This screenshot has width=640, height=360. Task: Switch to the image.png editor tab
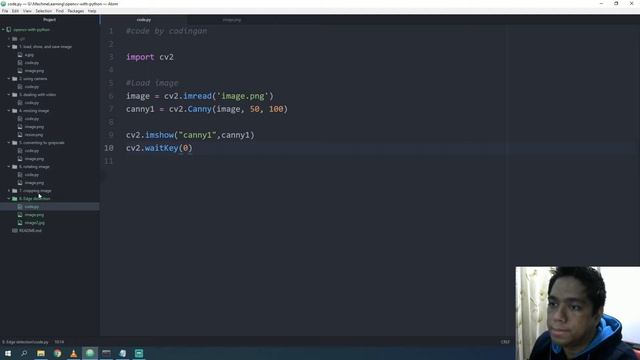(x=231, y=20)
